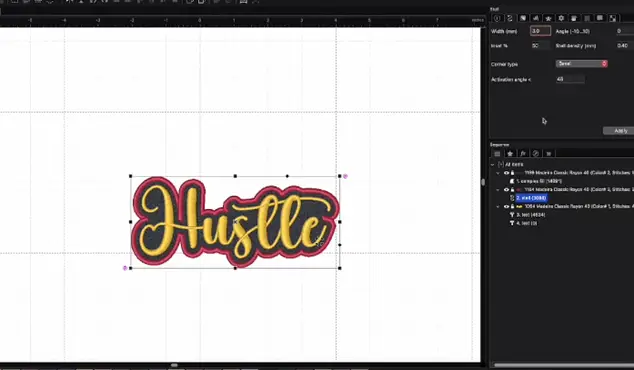Open the circle-slash tab in Sequence panel
The height and width of the screenshot is (370, 634).
point(536,154)
